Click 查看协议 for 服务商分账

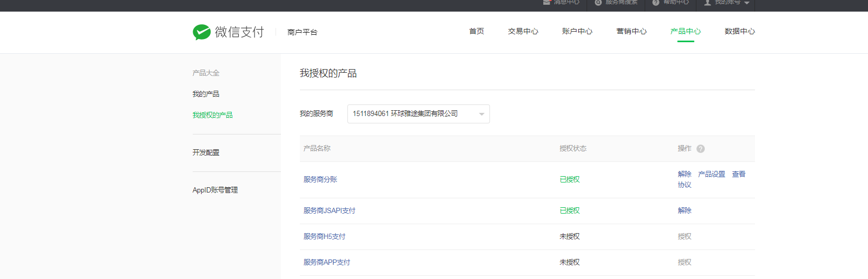[739, 174]
